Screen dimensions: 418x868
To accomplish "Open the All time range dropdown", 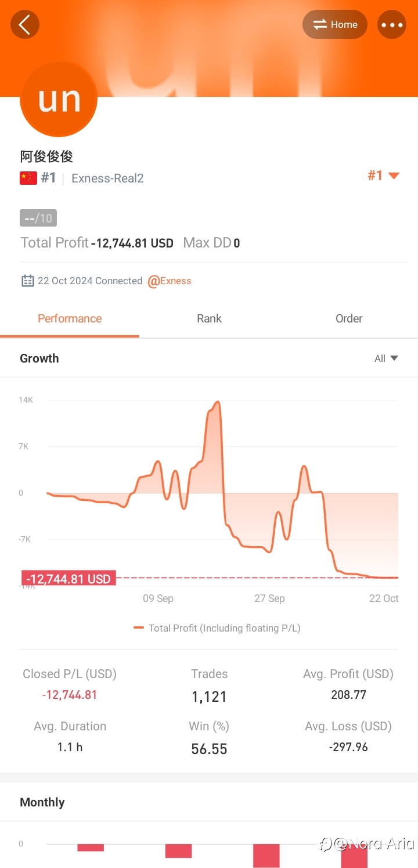I will click(x=386, y=358).
